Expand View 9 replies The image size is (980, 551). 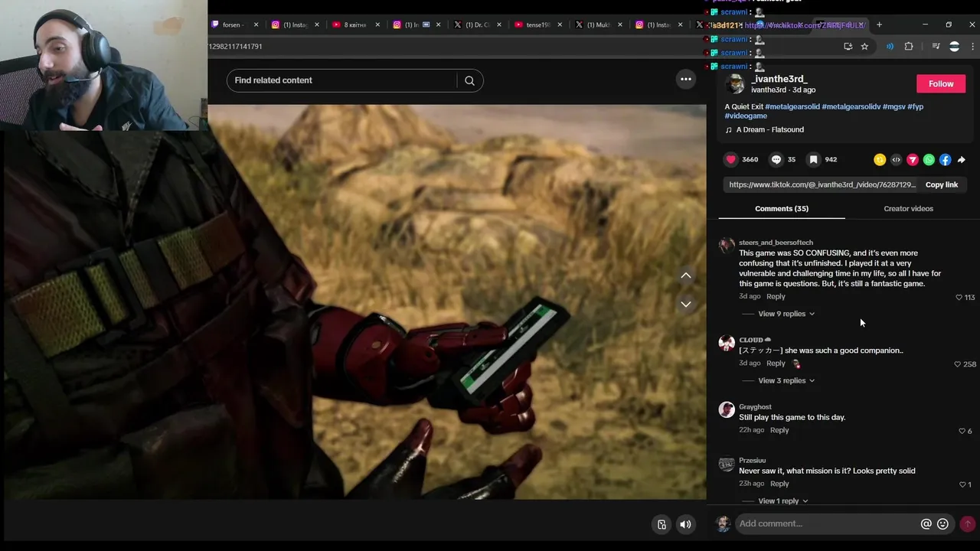pos(786,314)
